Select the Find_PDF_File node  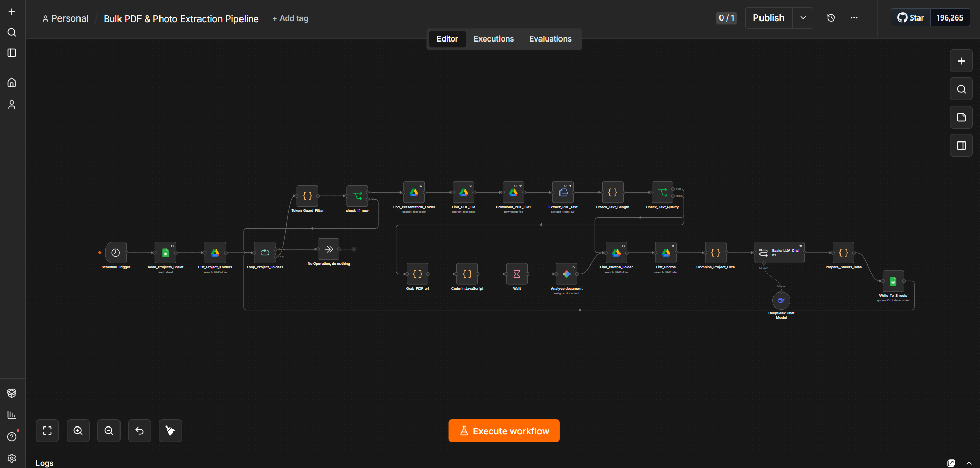click(464, 193)
